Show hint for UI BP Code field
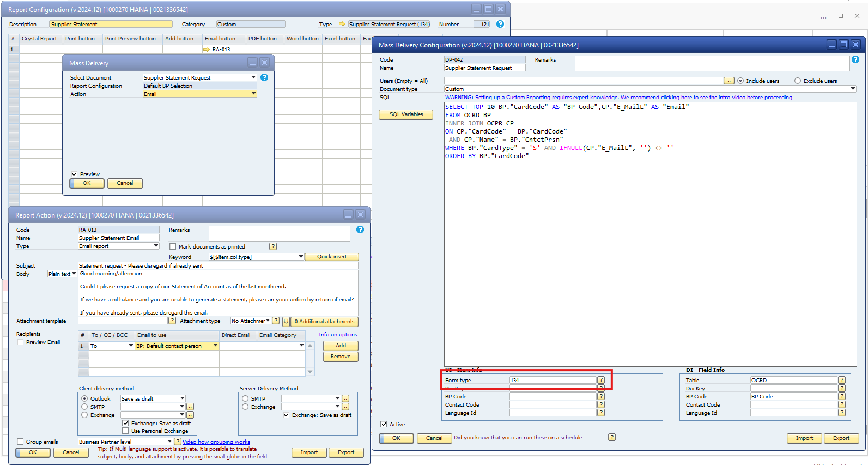The image size is (868, 465). point(601,396)
